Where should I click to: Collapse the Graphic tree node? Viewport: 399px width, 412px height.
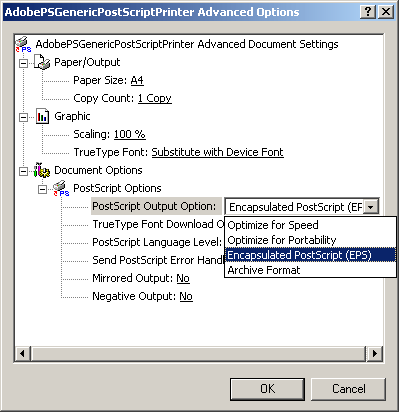(23, 117)
